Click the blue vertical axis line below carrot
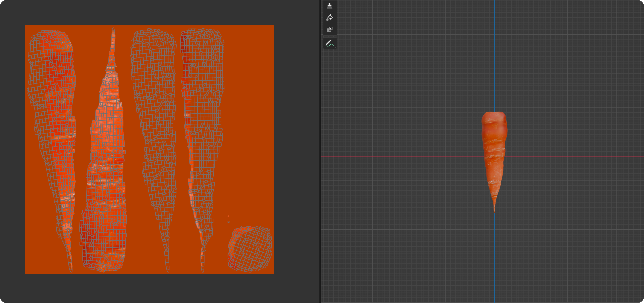The width and height of the screenshot is (644, 303). [x=494, y=250]
